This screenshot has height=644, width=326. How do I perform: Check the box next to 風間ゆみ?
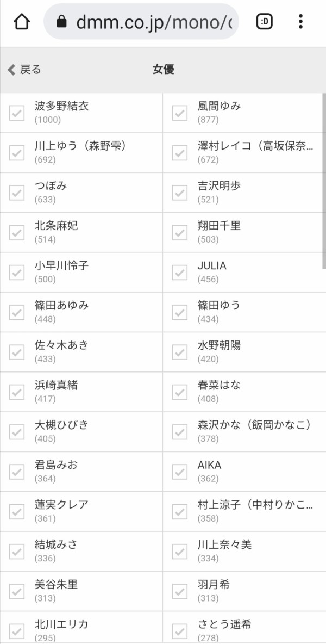180,113
